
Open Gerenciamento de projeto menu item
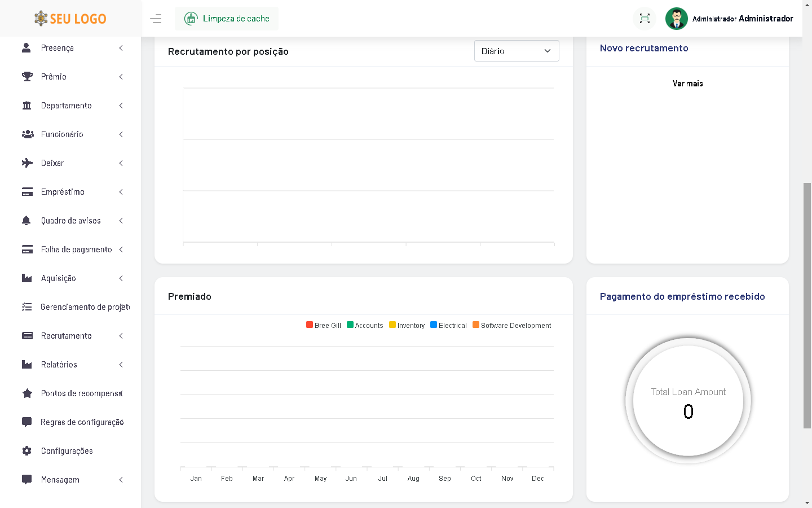[x=85, y=307]
